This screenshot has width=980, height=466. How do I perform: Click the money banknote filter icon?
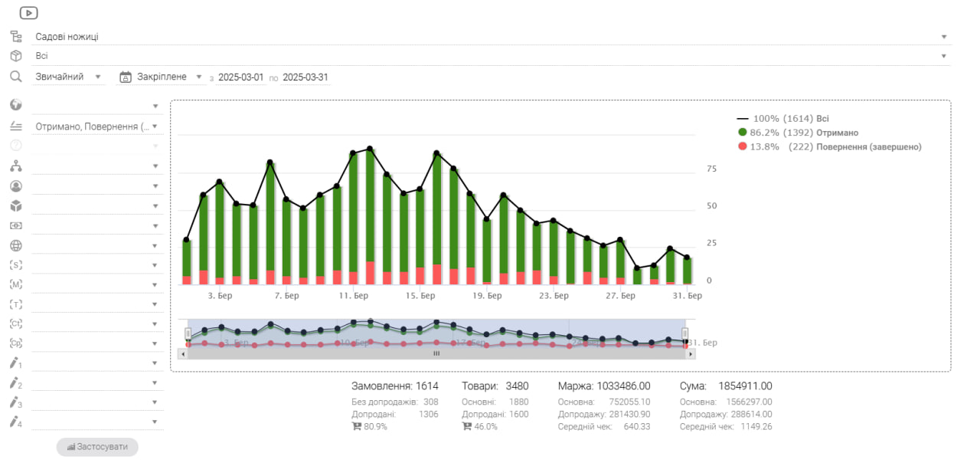tap(16, 225)
